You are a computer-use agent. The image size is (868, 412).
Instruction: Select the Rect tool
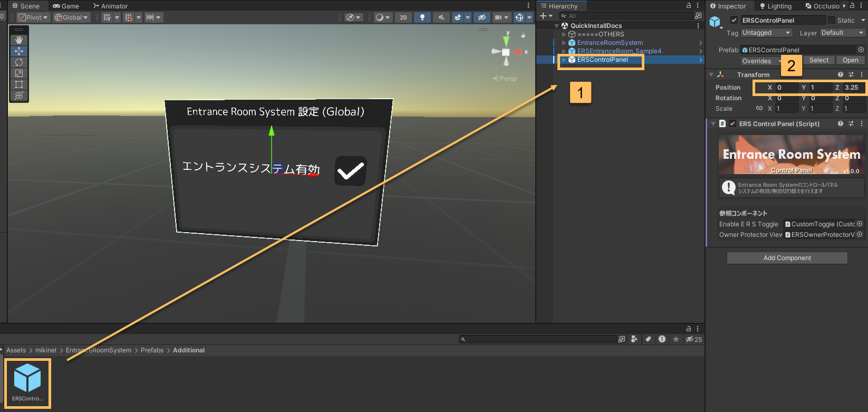19,84
